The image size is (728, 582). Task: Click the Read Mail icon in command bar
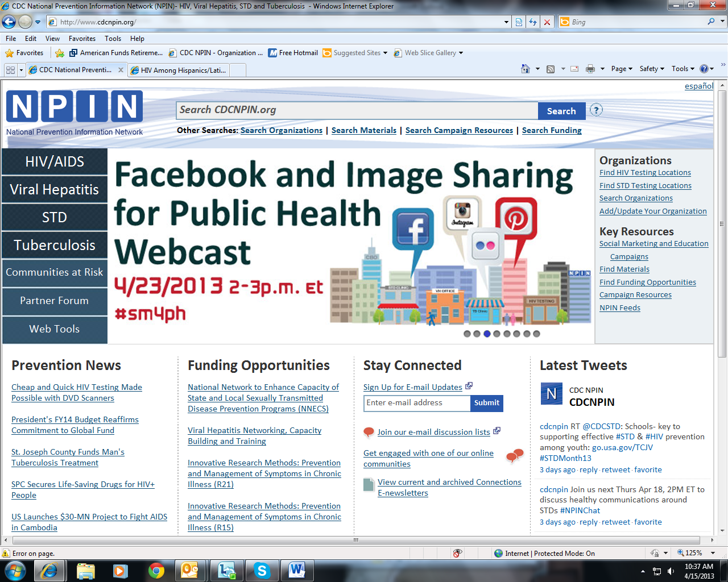[x=574, y=69]
